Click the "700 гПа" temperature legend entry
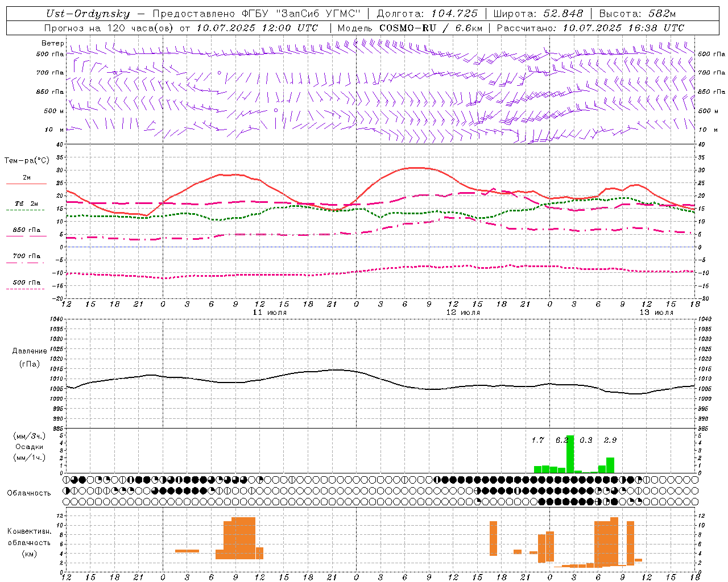The image size is (728, 582). (27, 256)
